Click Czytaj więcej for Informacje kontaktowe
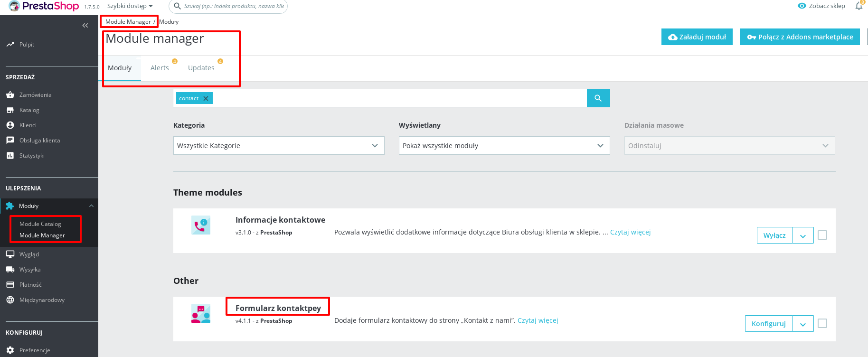This screenshot has width=868, height=357. tap(630, 232)
